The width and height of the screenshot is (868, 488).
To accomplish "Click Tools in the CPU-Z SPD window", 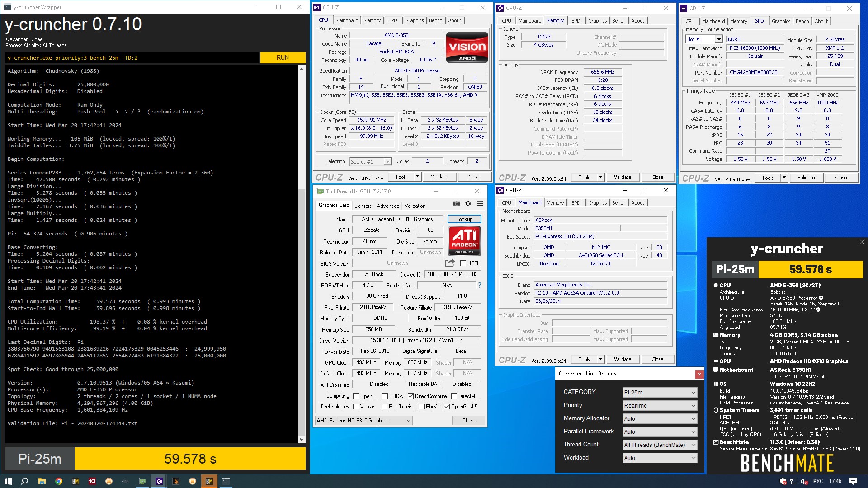I will [x=768, y=178].
